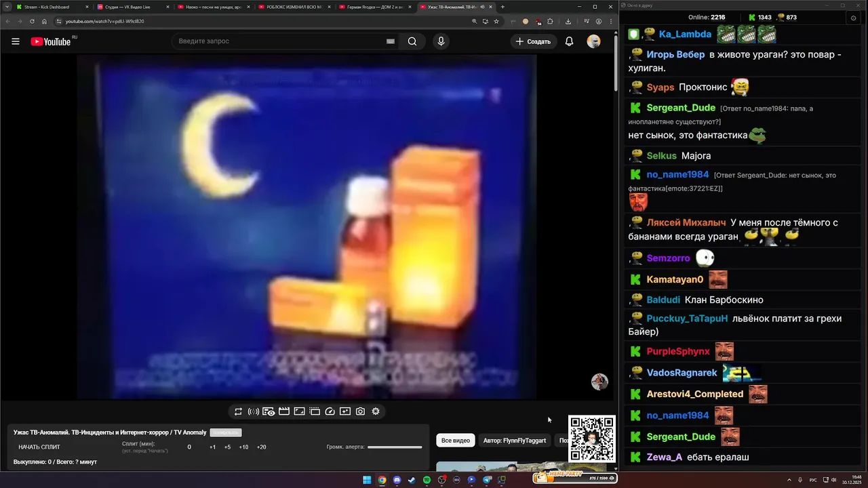This screenshot has height=488, width=868.
Task: Open the YouTube account avatar menu
Action: [x=593, y=41]
